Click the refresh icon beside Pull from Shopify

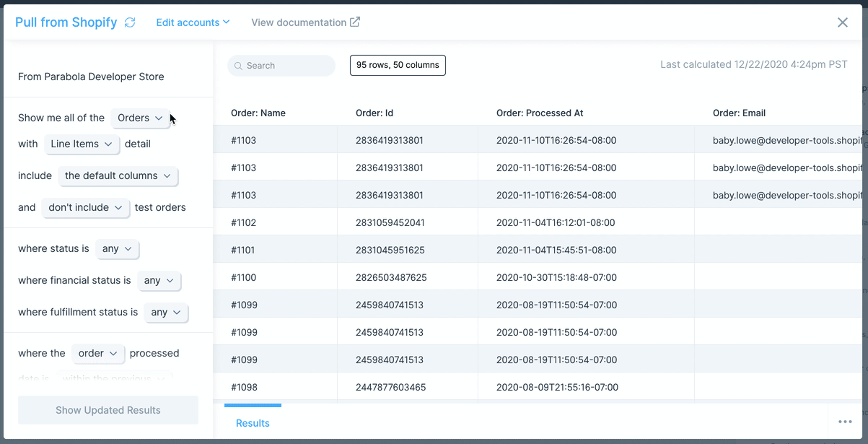(x=130, y=22)
